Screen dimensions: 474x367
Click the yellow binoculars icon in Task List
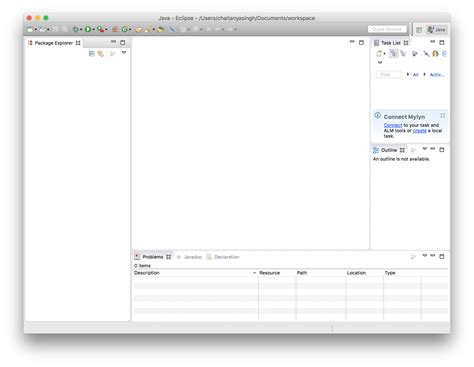435,54
